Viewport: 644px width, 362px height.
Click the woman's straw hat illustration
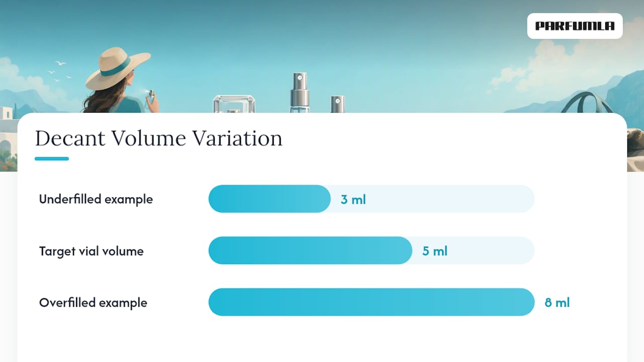118,68
